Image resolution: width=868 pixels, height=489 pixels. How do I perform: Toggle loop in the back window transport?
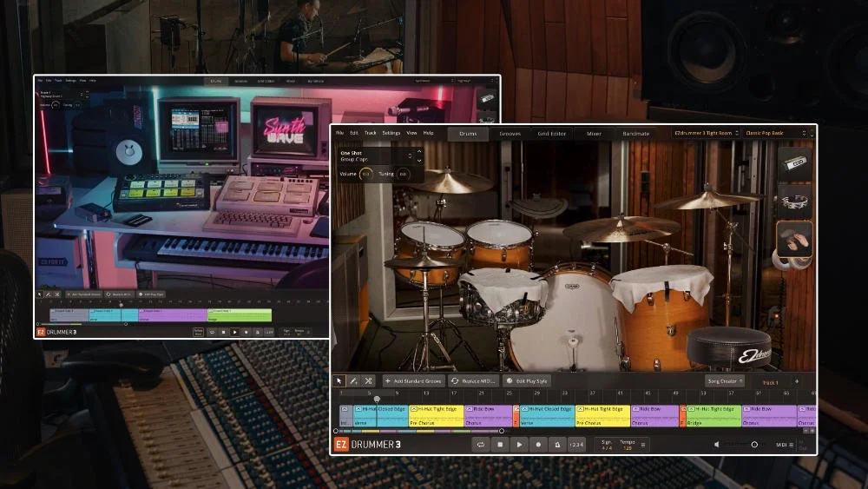[212, 332]
